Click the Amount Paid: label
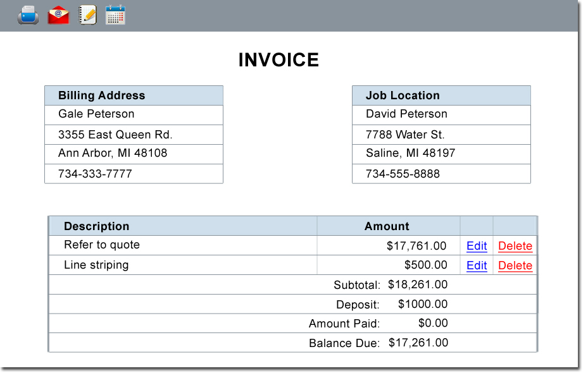588x378 pixels. click(344, 324)
